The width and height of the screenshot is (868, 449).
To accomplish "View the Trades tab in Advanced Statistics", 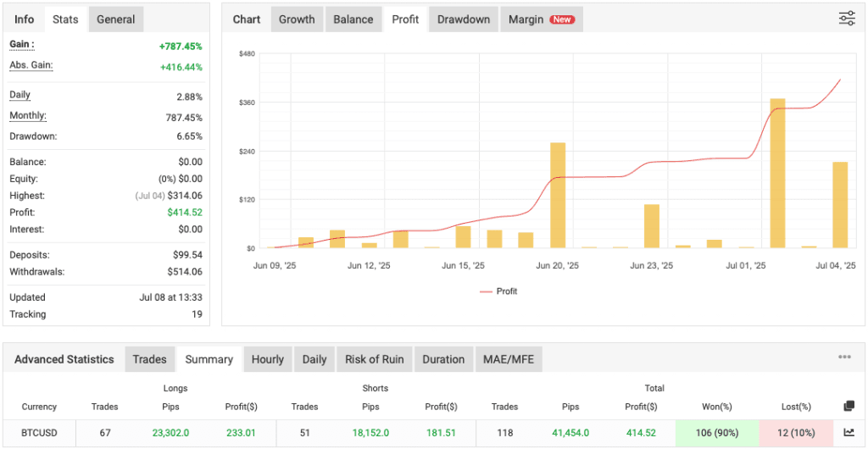I will click(149, 359).
